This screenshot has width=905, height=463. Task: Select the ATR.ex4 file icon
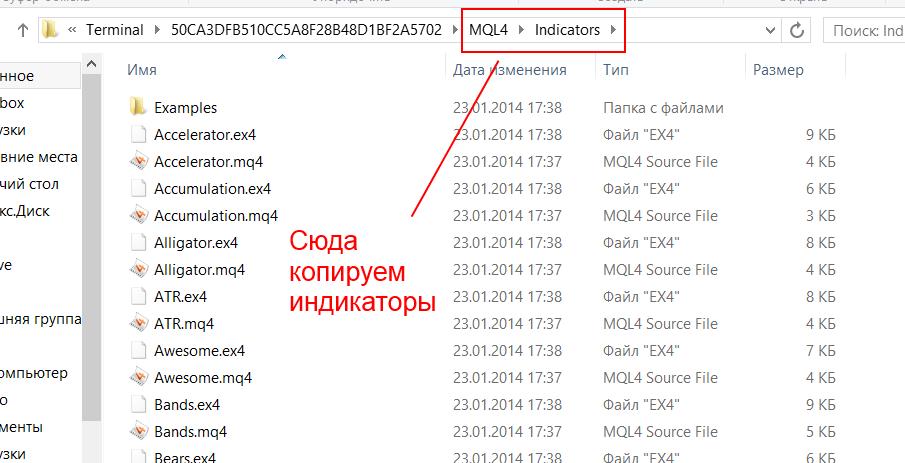[x=138, y=296]
